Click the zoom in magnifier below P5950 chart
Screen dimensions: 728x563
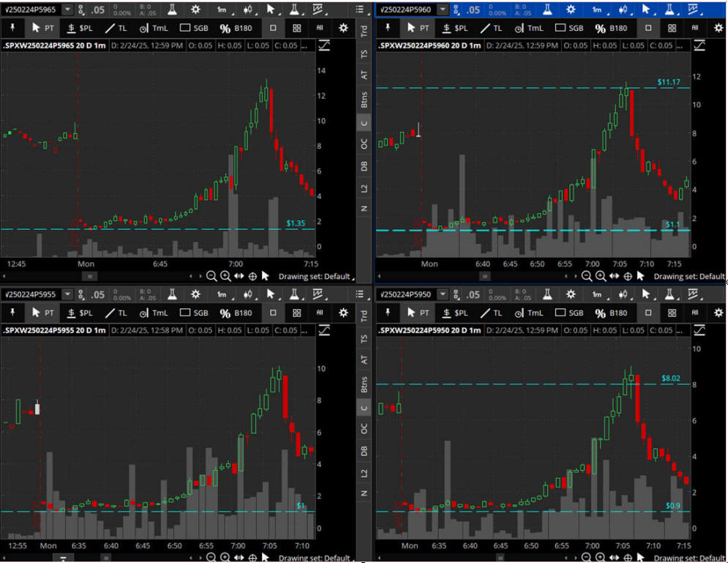(600, 557)
